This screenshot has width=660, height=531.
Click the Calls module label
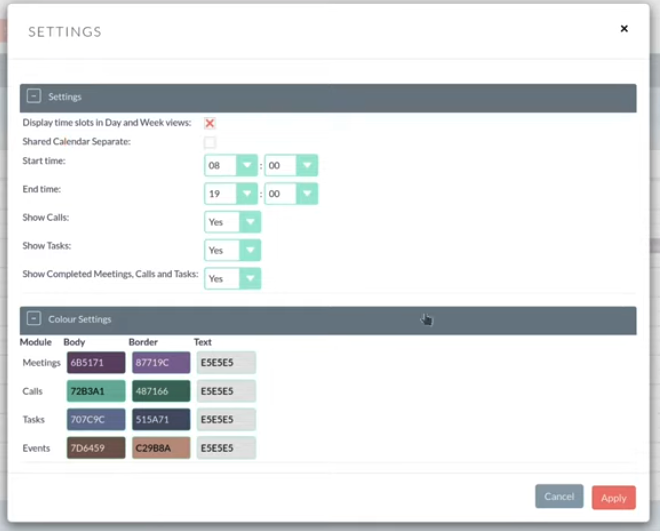pyautogui.click(x=32, y=391)
